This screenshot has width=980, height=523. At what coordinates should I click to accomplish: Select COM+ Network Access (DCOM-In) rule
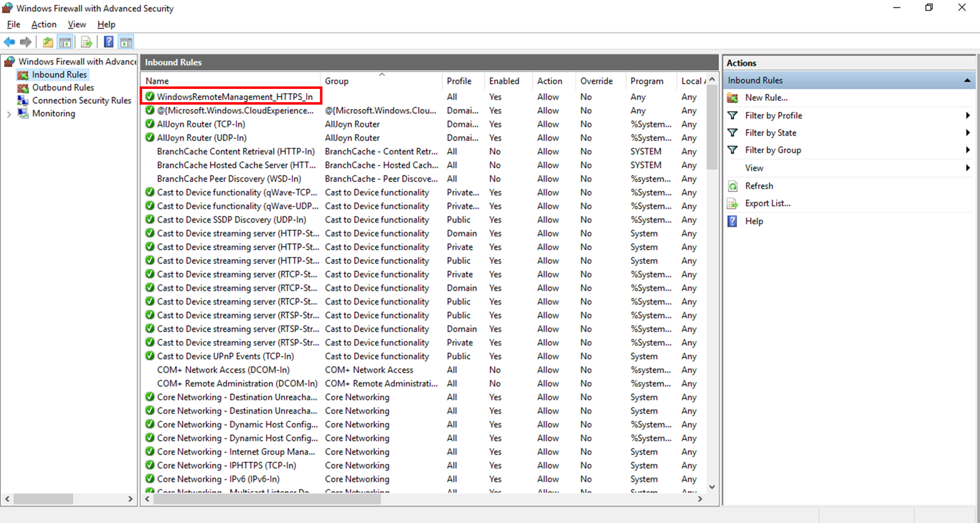224,370
